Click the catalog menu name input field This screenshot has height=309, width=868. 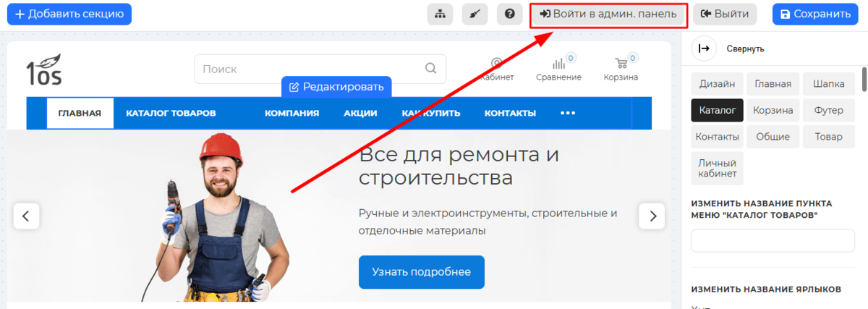[x=773, y=240]
